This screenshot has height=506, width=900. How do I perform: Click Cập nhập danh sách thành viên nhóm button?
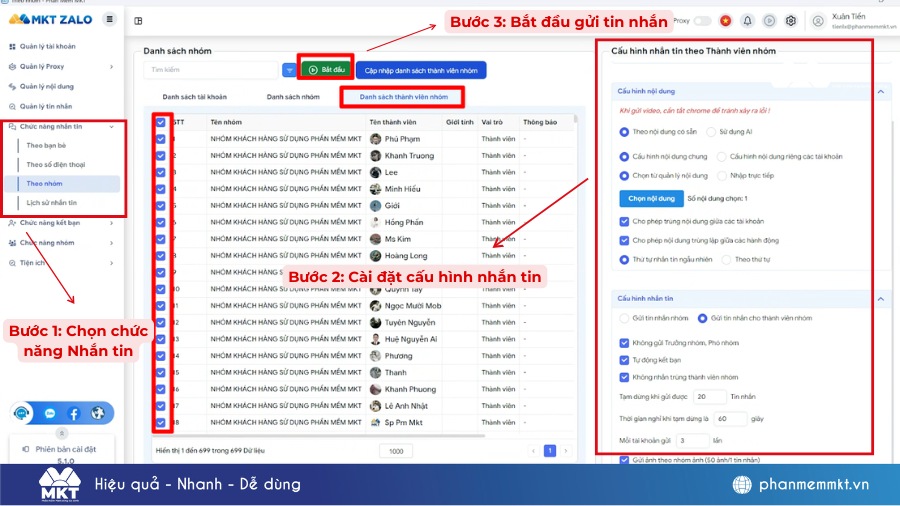point(421,71)
